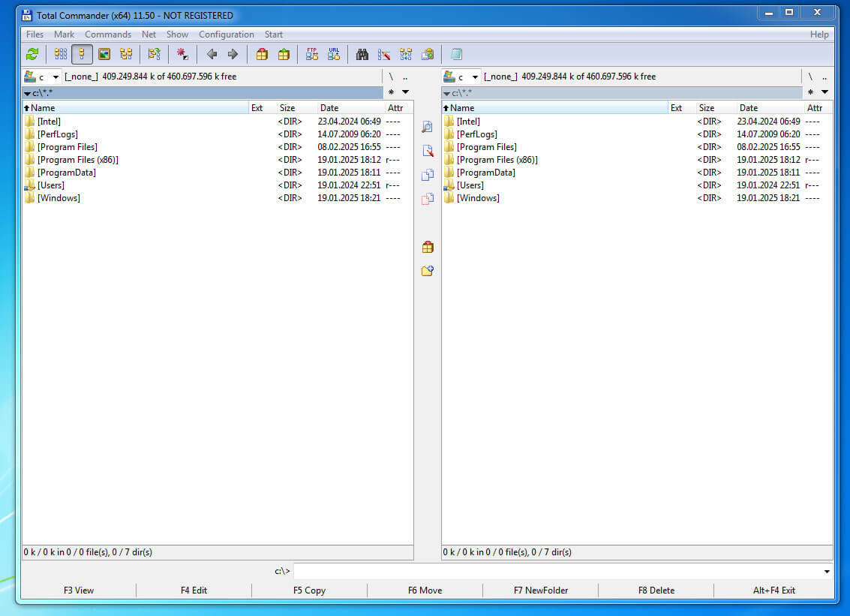This screenshot has width=850, height=616.
Task: Click the F6 Move button
Action: (x=425, y=590)
